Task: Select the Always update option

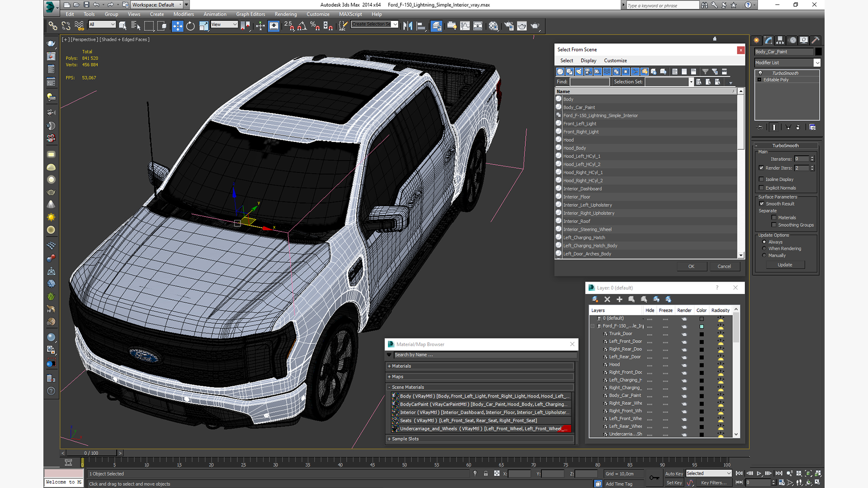Action: (764, 242)
